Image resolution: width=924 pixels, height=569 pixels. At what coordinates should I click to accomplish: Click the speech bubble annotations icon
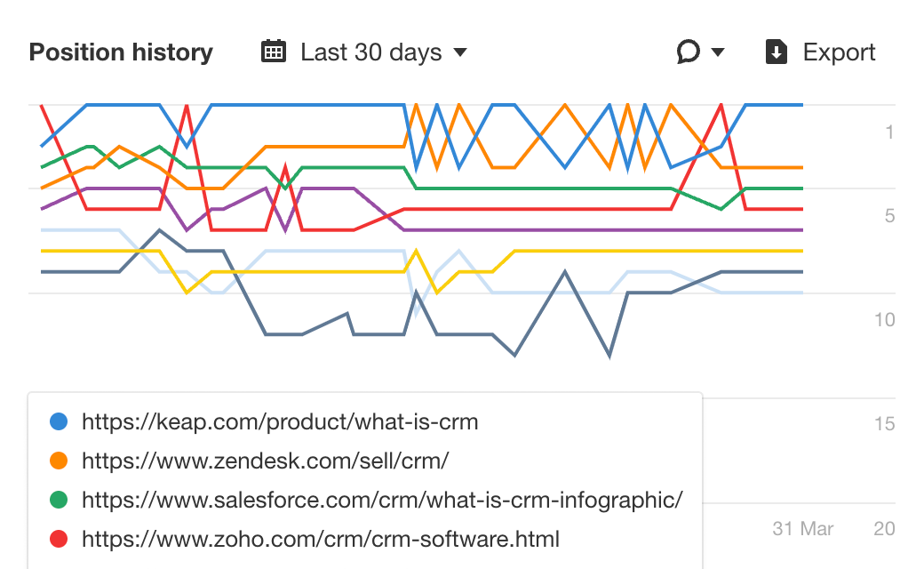click(689, 52)
